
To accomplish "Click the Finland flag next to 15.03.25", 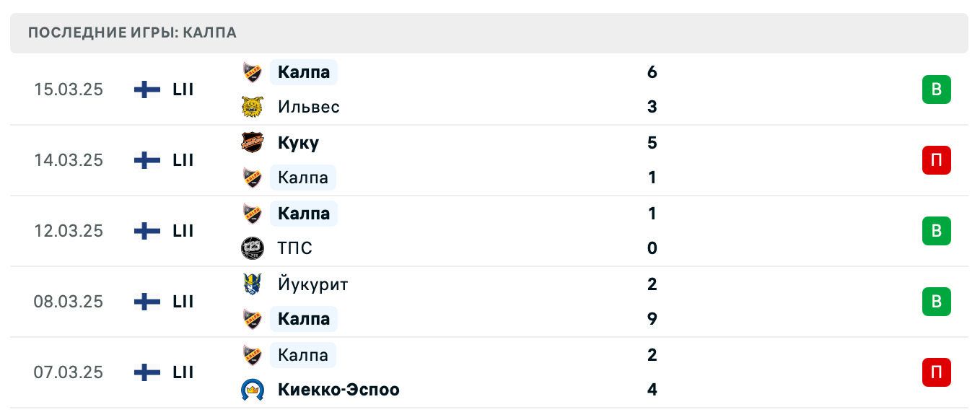I will click(146, 89).
